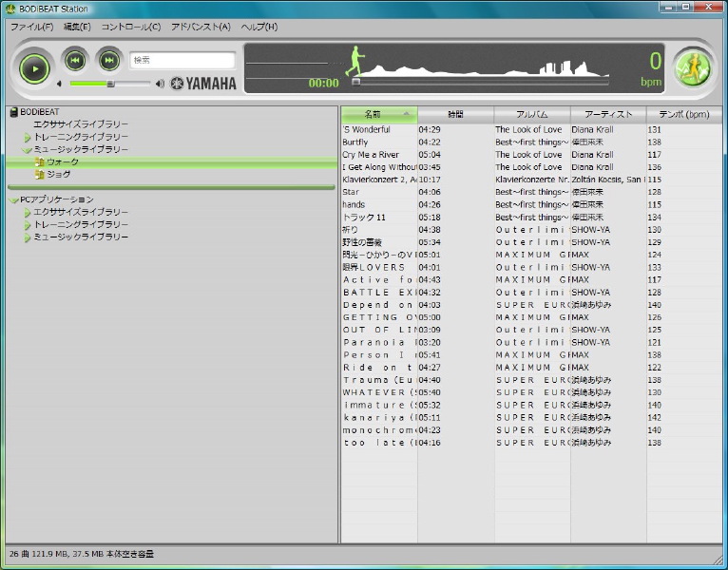Collapse ミュージックライブラリー under BODiBEAT
Screen dimensions: 728x570
(28, 150)
